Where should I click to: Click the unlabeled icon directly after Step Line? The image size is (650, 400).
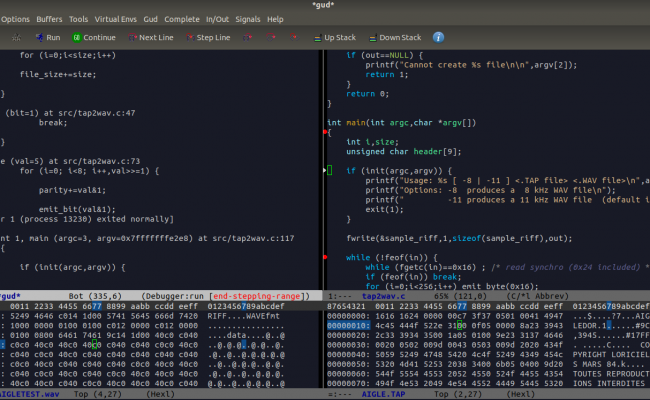(247, 38)
